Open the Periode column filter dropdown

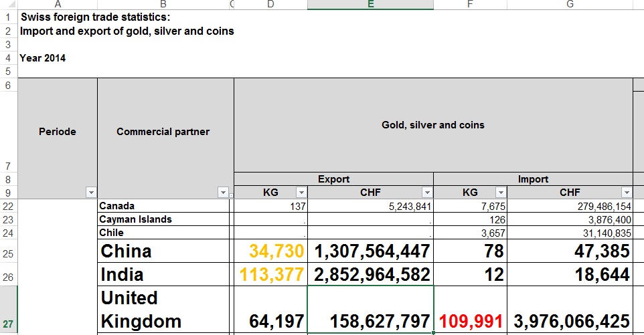(x=91, y=193)
